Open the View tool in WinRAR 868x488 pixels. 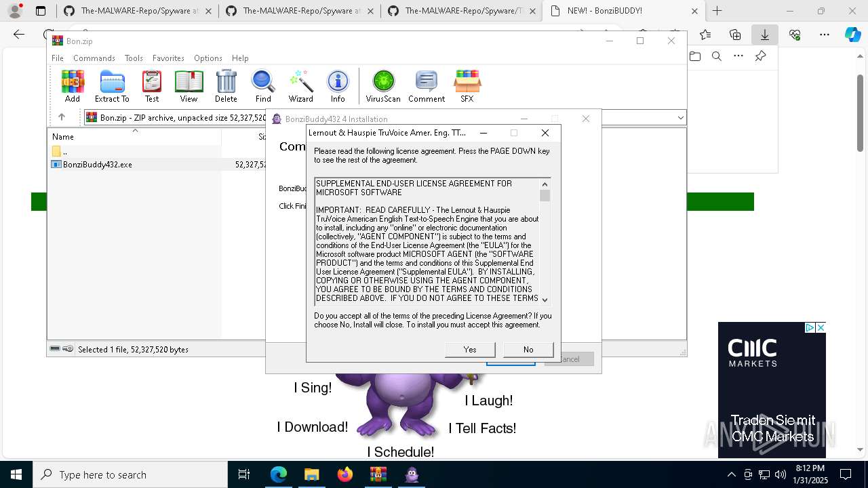click(x=189, y=86)
